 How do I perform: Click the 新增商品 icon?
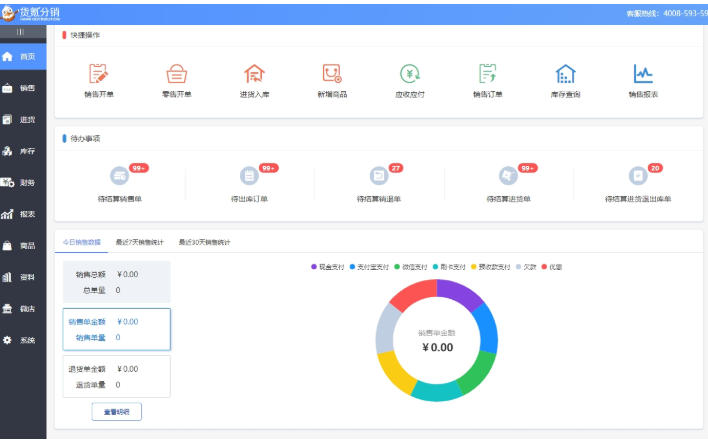[x=331, y=75]
